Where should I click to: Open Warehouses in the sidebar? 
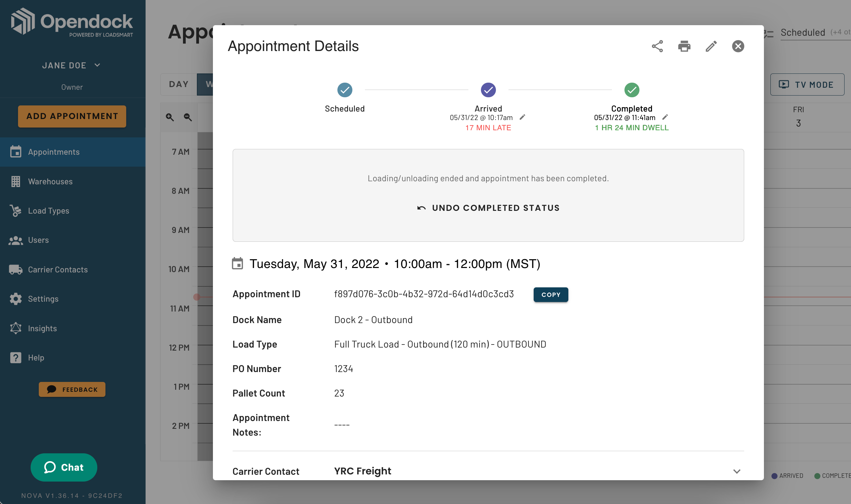tap(50, 182)
